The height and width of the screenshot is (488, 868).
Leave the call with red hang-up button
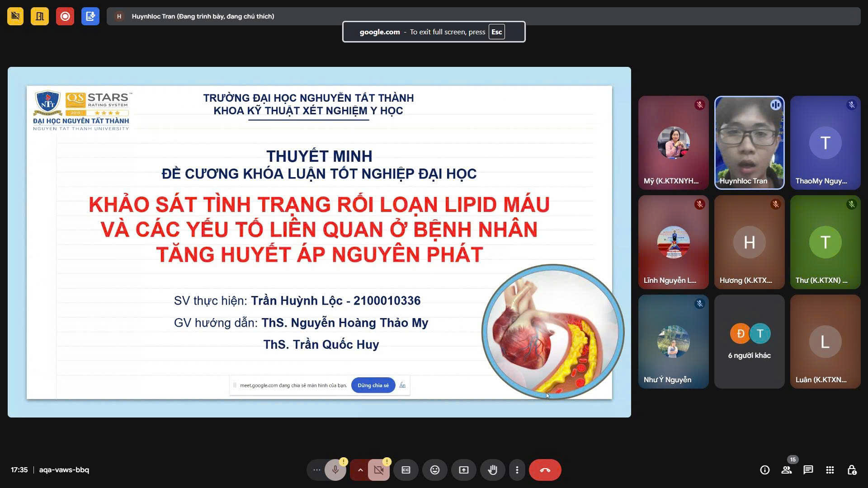coord(545,470)
